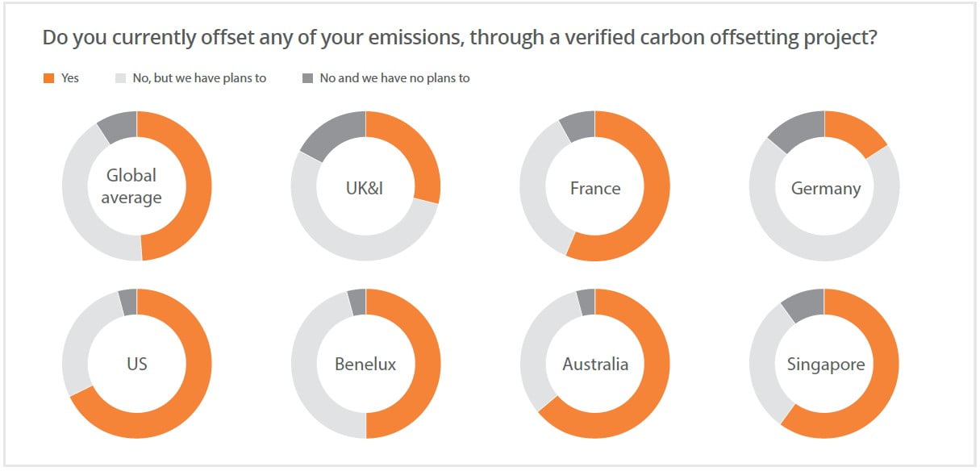
Task: Click the US donut chart label
Action: coord(137,364)
